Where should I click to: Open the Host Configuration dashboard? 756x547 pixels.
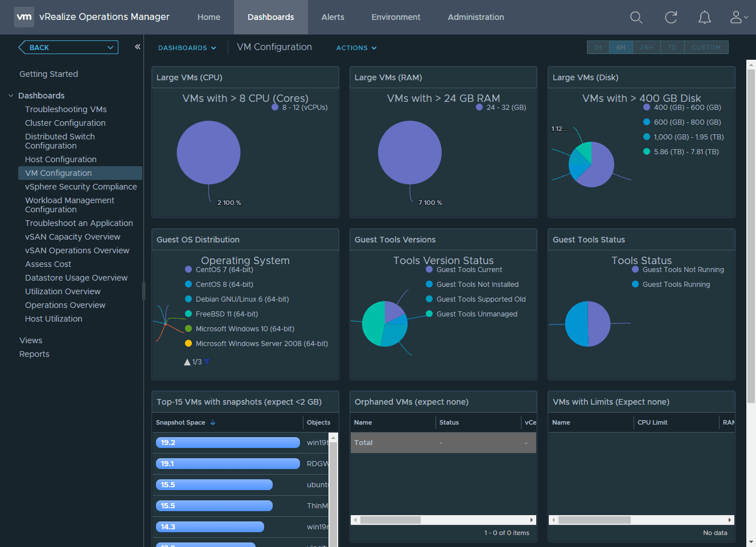point(60,159)
